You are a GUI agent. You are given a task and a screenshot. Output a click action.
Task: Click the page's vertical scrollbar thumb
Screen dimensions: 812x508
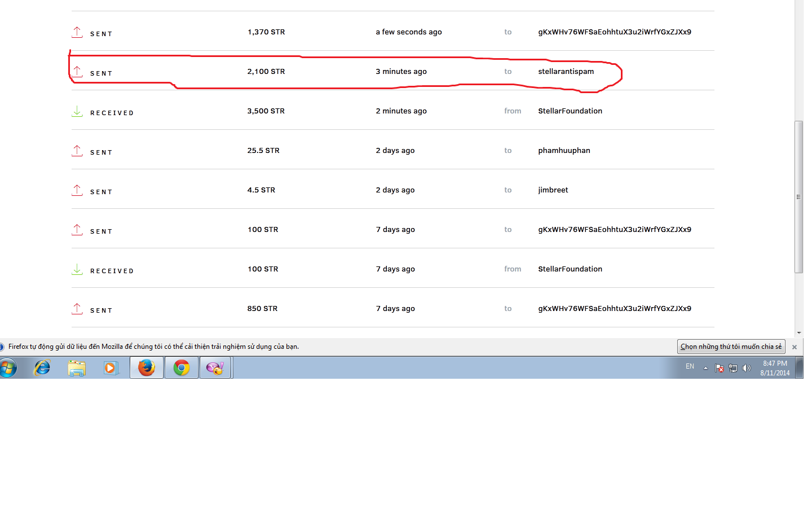tap(799, 197)
